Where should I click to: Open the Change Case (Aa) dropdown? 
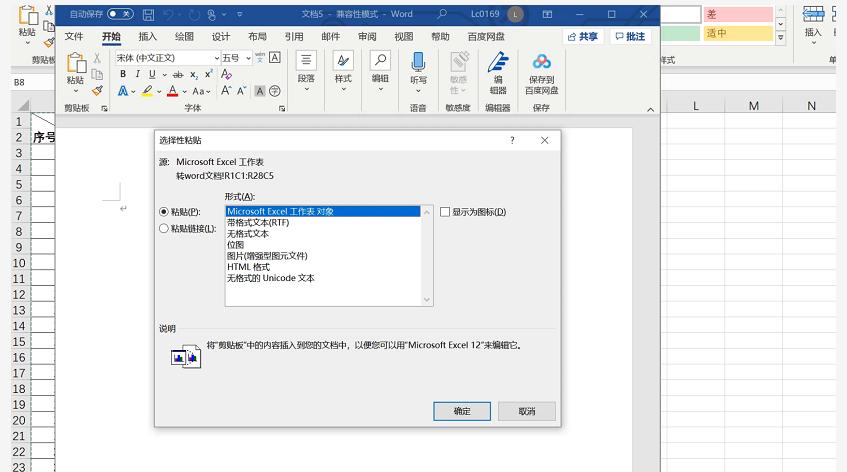point(201,91)
